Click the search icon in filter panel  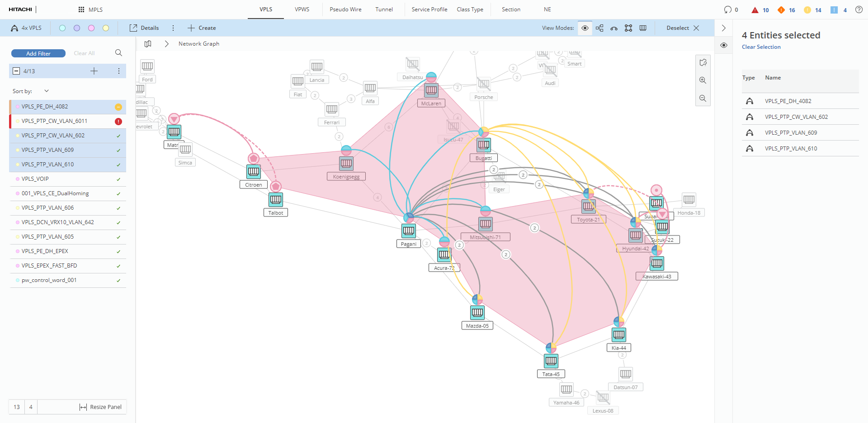tap(118, 53)
